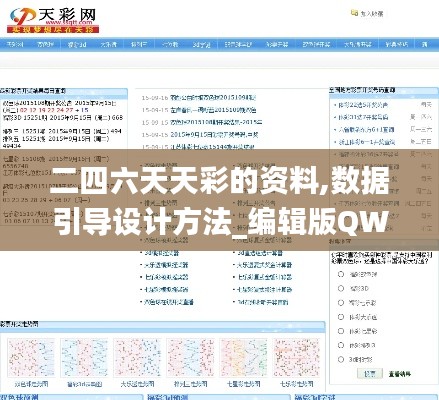Open the 双色球走势图 chart thumbnail

(31, 358)
